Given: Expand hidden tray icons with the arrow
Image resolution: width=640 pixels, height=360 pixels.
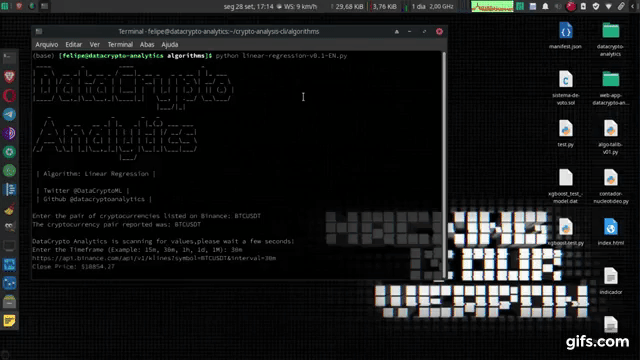Looking at the screenshot, I should [633, 6].
